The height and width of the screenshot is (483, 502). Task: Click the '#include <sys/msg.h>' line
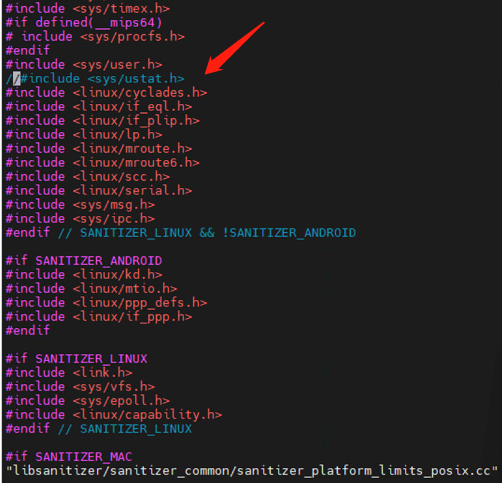point(80,205)
